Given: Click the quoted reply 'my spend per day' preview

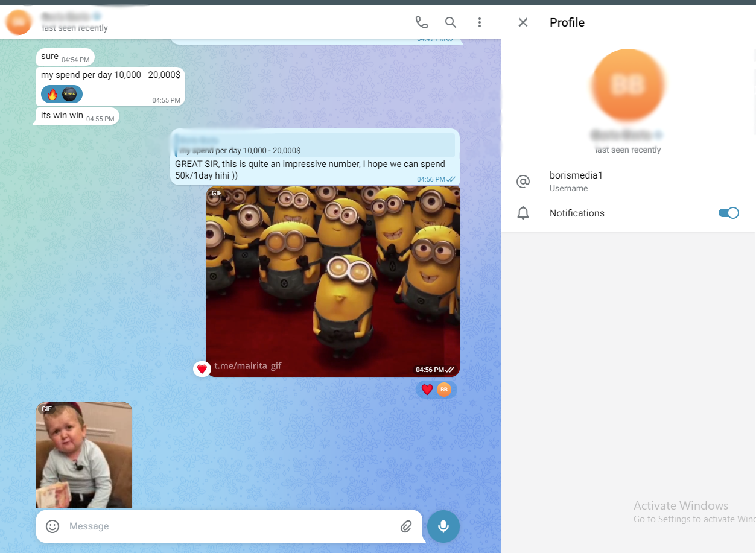Looking at the screenshot, I should pos(315,145).
